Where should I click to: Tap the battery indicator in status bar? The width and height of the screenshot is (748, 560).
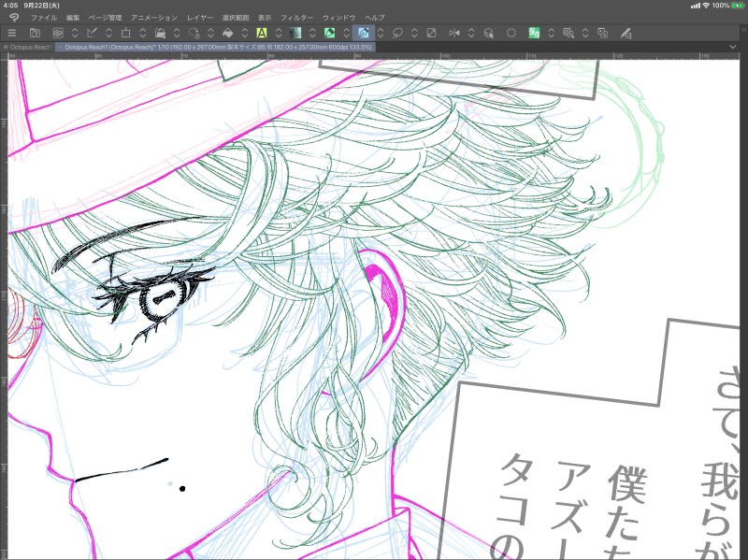(738, 6)
